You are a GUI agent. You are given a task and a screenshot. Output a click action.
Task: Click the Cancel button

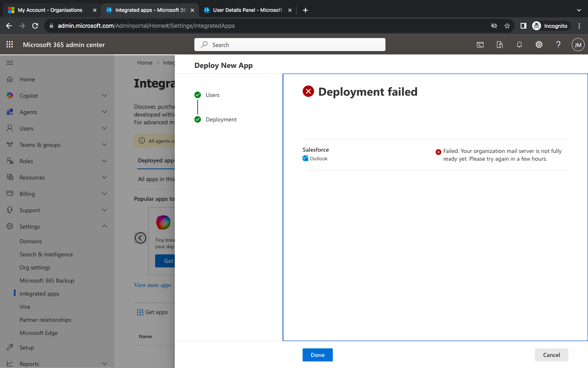pos(552,355)
